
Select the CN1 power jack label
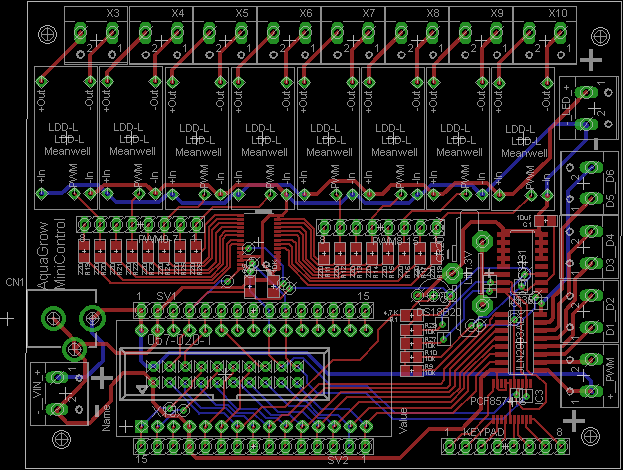15,282
